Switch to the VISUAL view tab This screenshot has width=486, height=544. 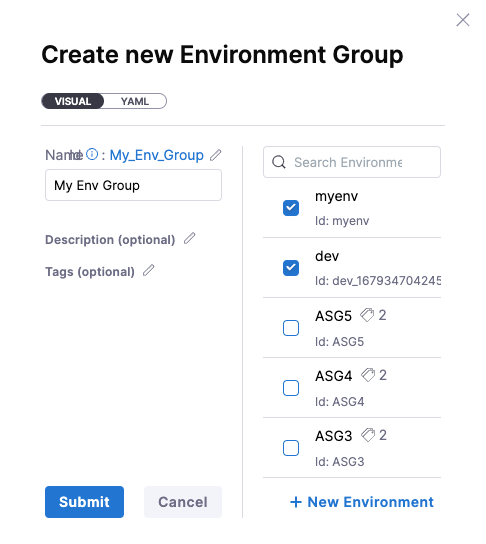click(x=73, y=101)
